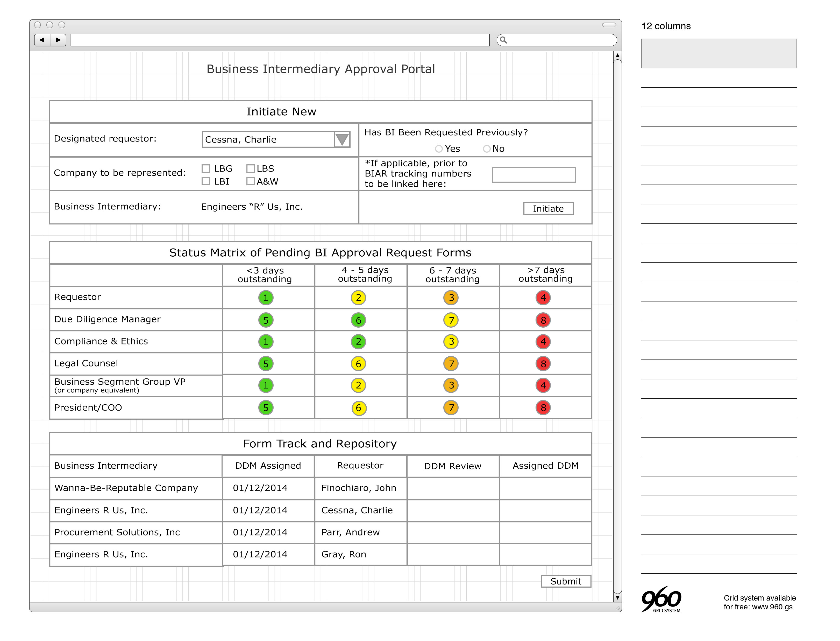Click the DDM Assigned column header

pos(268,466)
